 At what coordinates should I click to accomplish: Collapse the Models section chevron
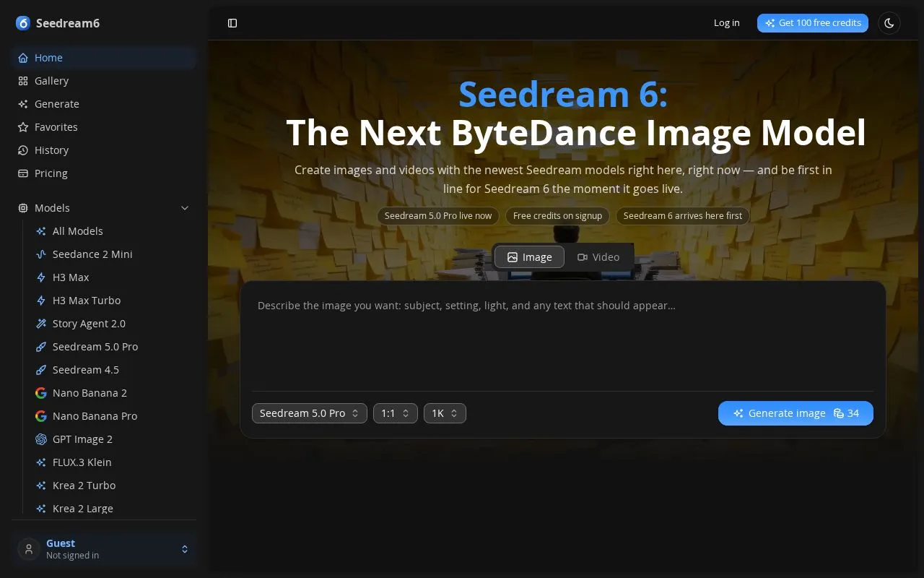[x=185, y=208]
